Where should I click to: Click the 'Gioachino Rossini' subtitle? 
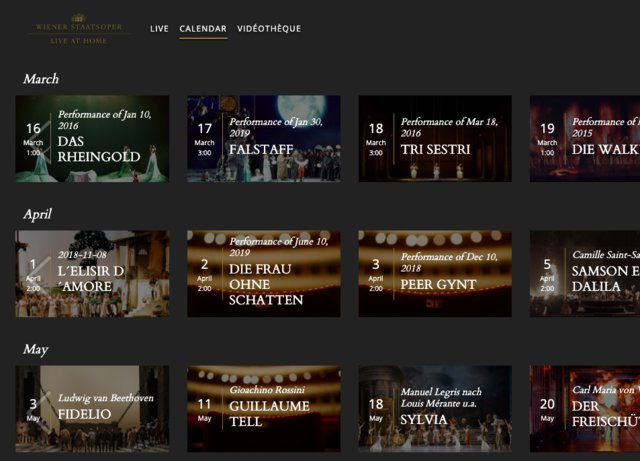pyautogui.click(x=267, y=390)
